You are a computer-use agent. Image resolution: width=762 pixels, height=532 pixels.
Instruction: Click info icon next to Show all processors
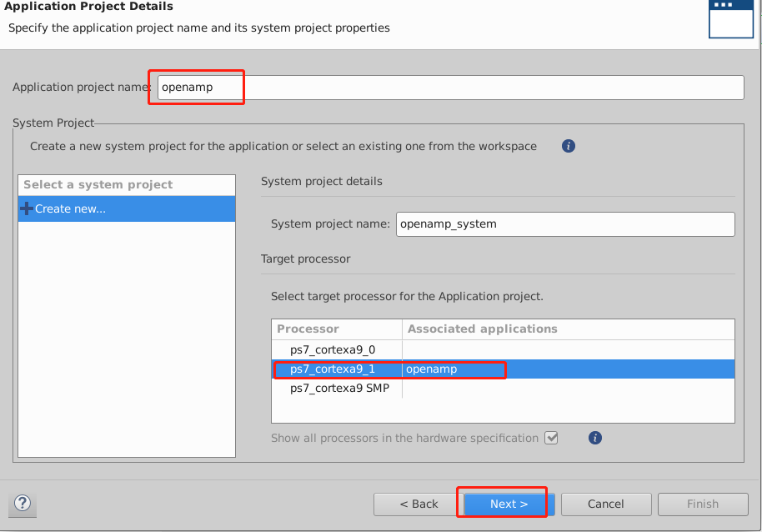[x=595, y=438]
